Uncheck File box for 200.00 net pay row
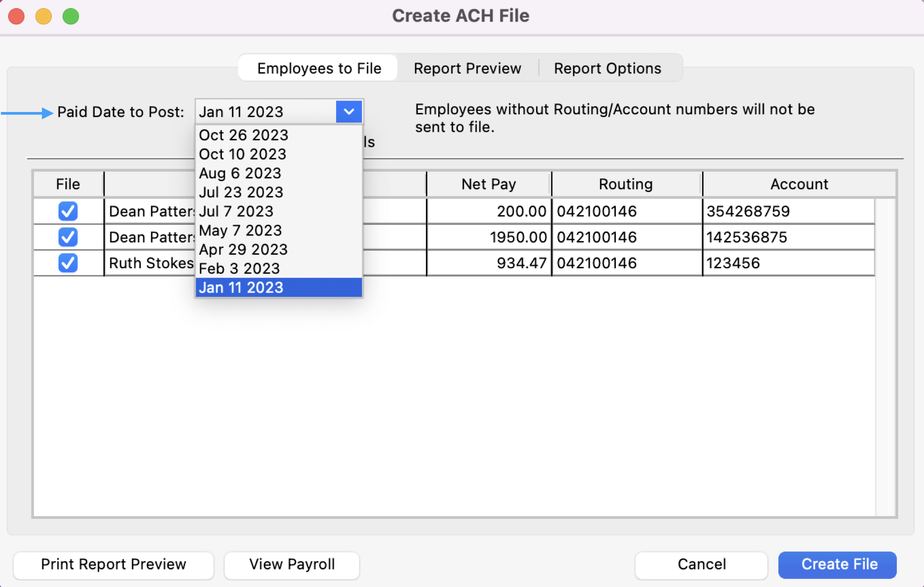This screenshot has height=587, width=924. (68, 211)
